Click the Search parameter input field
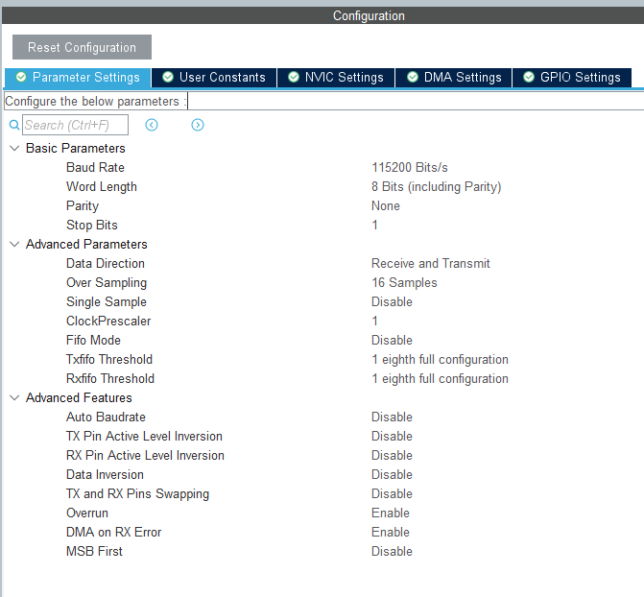This screenshot has width=644, height=597. pos(75,125)
